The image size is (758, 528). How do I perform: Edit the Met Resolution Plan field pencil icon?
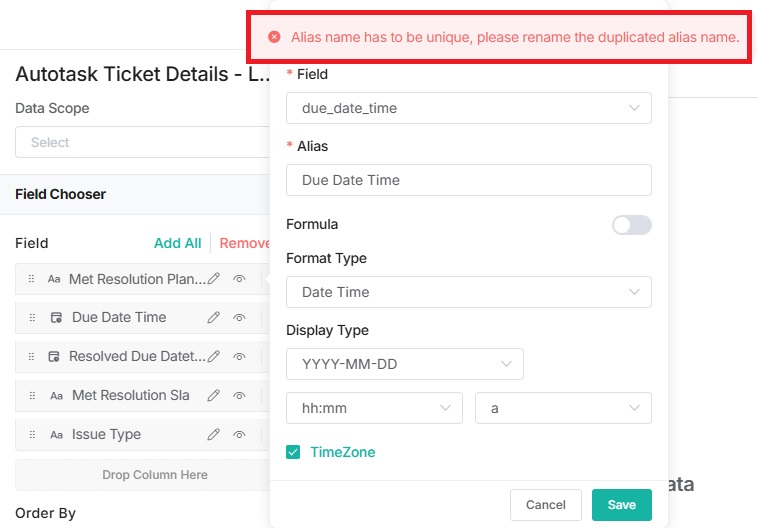pos(214,280)
